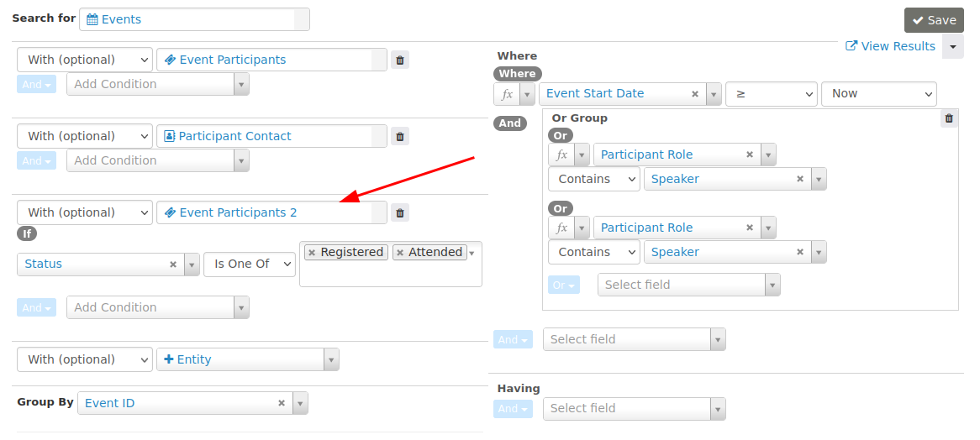Remove the Registered status tag

tap(312, 253)
